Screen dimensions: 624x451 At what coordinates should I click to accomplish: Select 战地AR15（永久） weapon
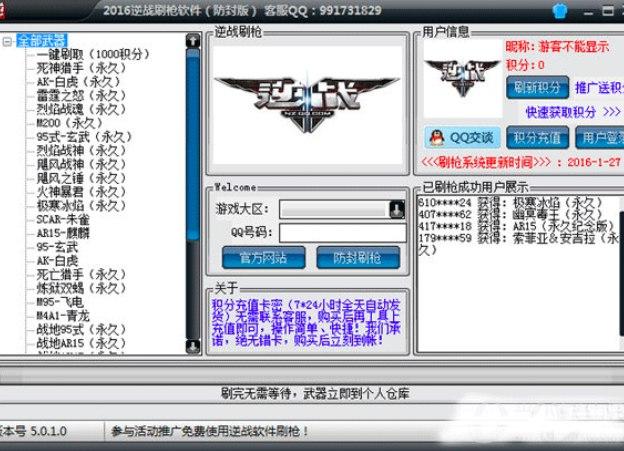(81, 343)
